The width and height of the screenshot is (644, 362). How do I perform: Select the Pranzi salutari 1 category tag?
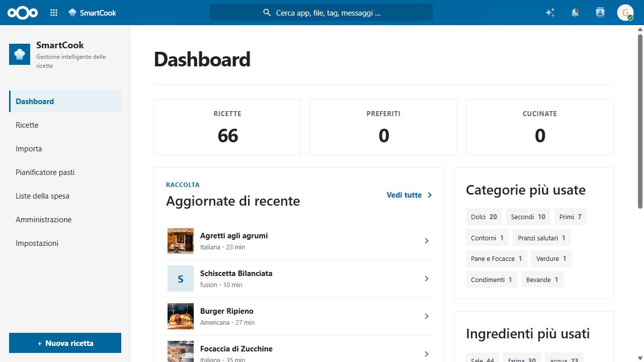tap(542, 238)
